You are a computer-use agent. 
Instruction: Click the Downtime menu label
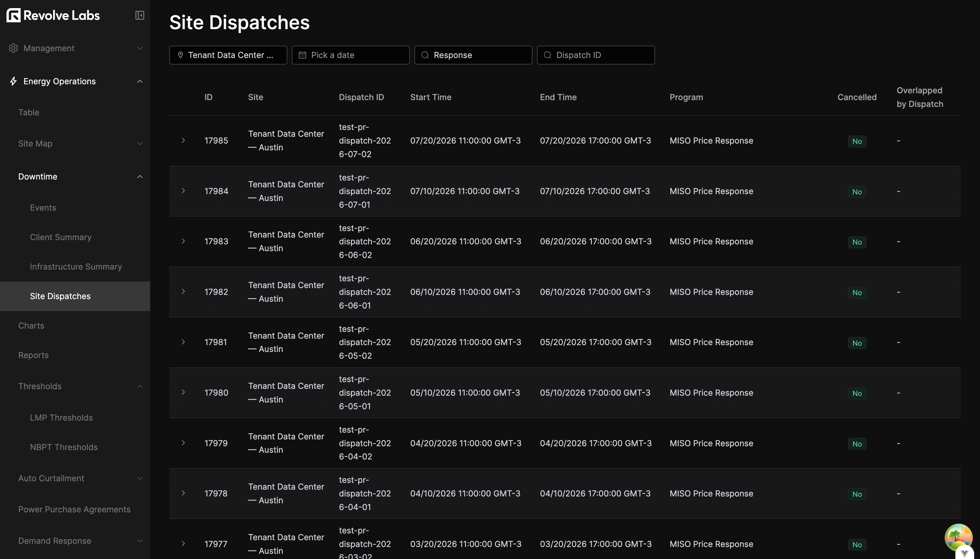pyautogui.click(x=38, y=177)
